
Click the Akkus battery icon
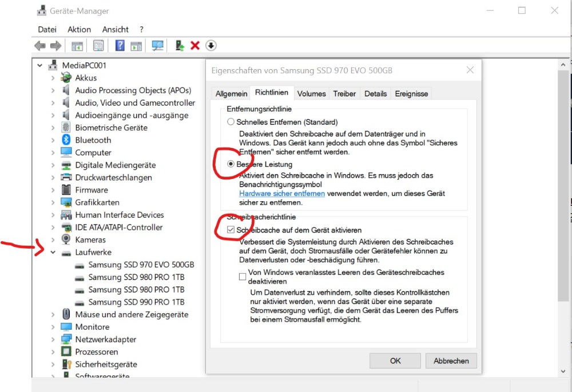pyautogui.click(x=66, y=78)
